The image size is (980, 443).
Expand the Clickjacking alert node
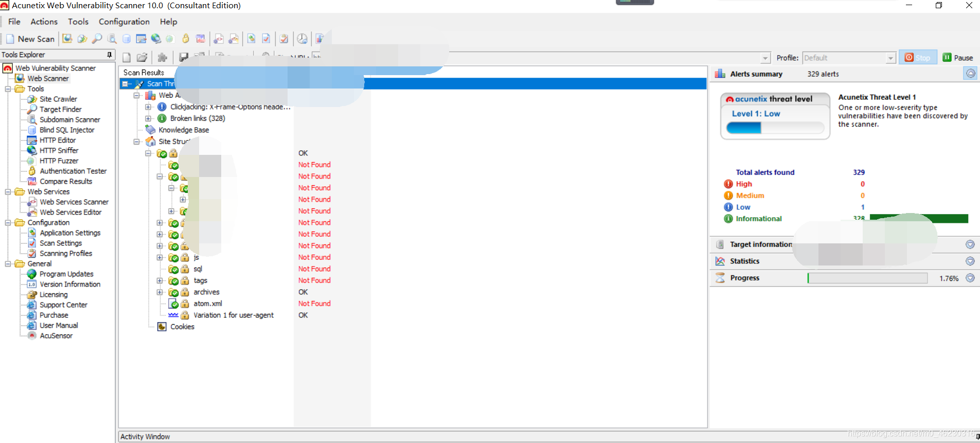pyautogui.click(x=148, y=107)
